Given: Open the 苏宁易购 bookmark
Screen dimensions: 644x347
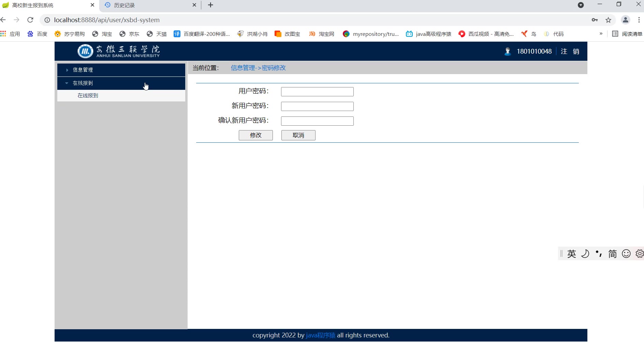Looking at the screenshot, I should pos(70,34).
